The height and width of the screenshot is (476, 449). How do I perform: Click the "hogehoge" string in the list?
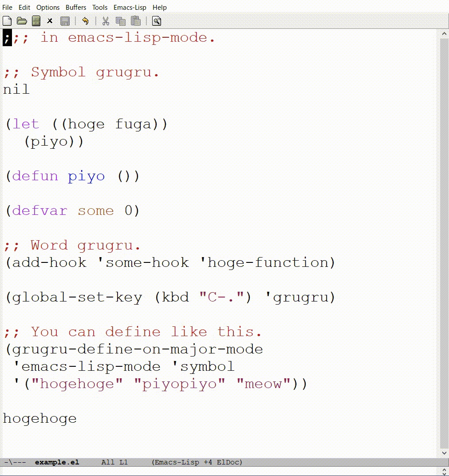pos(77,384)
